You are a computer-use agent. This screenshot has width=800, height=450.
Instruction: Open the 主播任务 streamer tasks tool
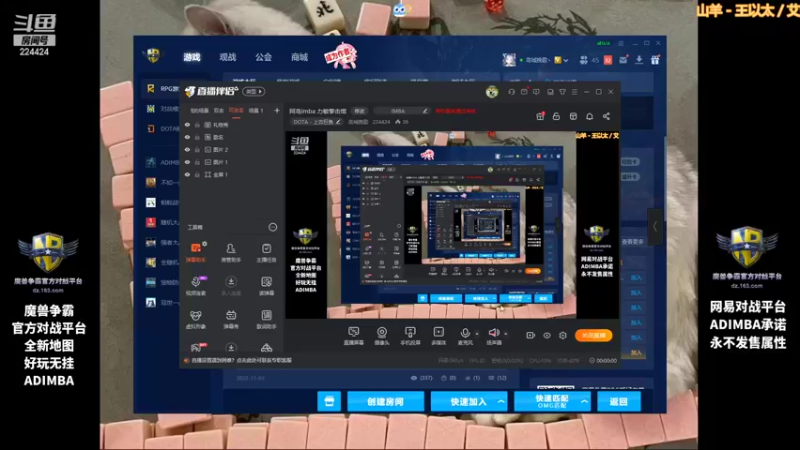266,252
